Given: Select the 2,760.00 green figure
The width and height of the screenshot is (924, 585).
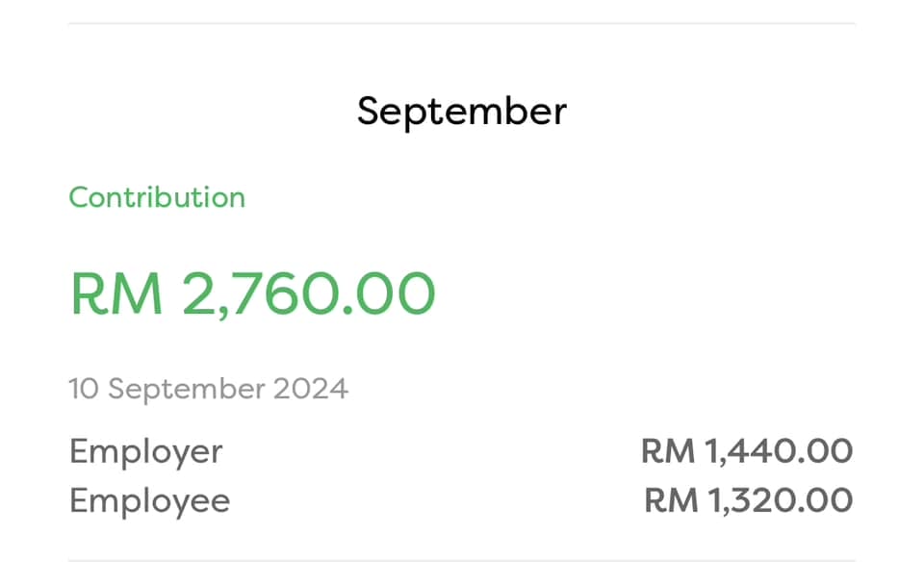Looking at the screenshot, I should [308, 295].
